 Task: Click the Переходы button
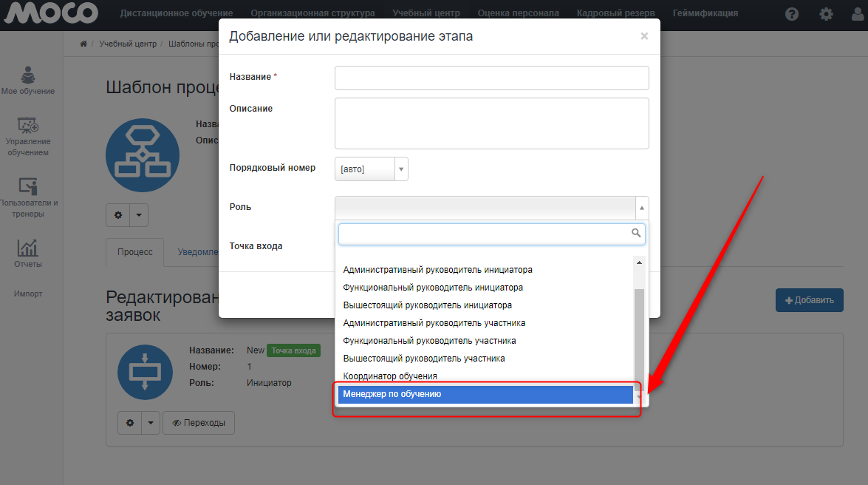click(199, 423)
